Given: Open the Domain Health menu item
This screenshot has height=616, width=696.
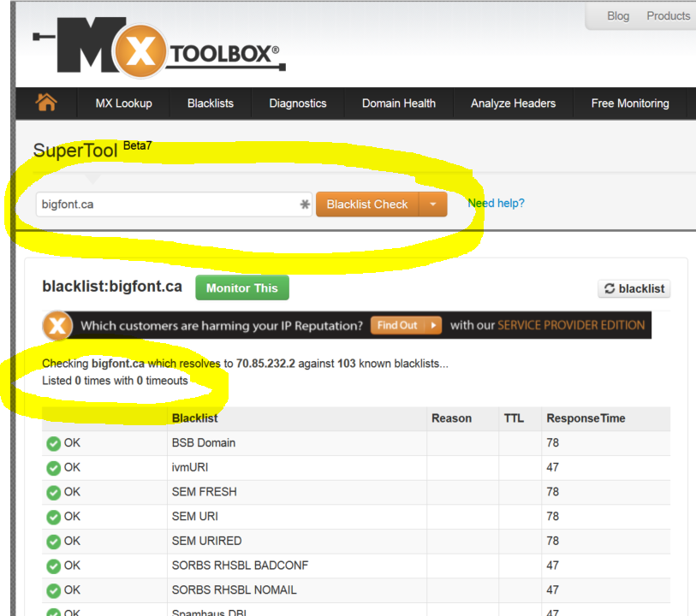Looking at the screenshot, I should (x=399, y=104).
